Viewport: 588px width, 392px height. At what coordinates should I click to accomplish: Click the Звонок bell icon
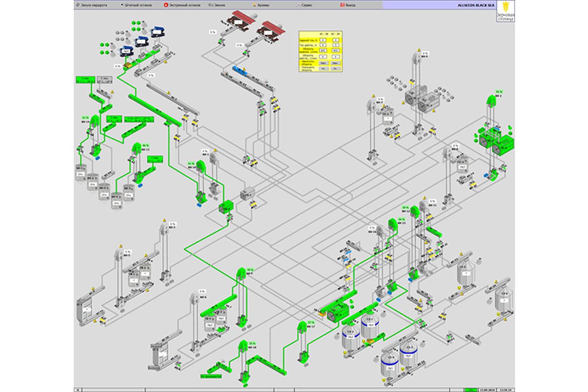(209, 5)
